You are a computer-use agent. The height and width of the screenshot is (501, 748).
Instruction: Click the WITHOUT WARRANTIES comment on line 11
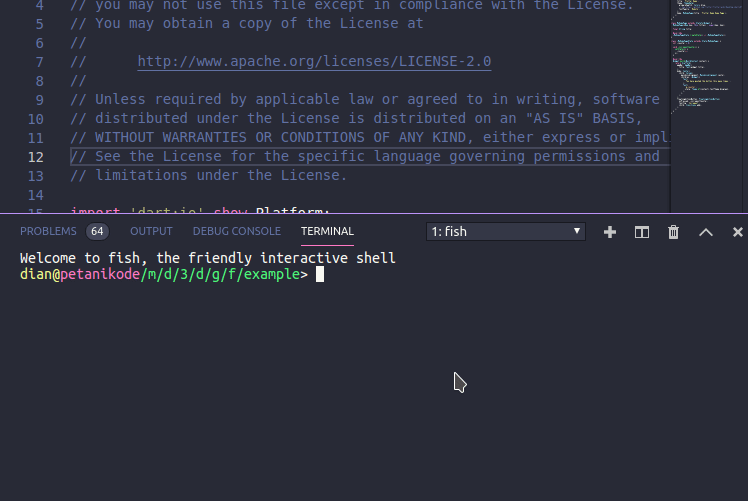[280, 138]
